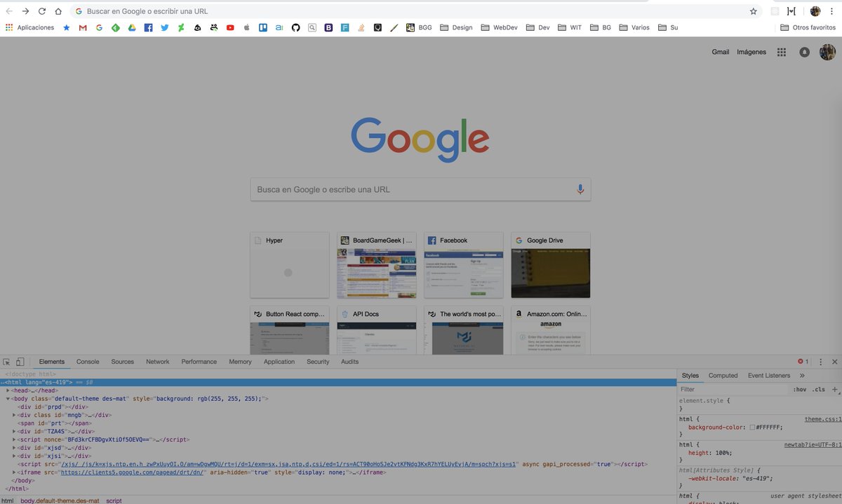Open the WIT bookmarks folder
The height and width of the screenshot is (504, 842).
(570, 28)
